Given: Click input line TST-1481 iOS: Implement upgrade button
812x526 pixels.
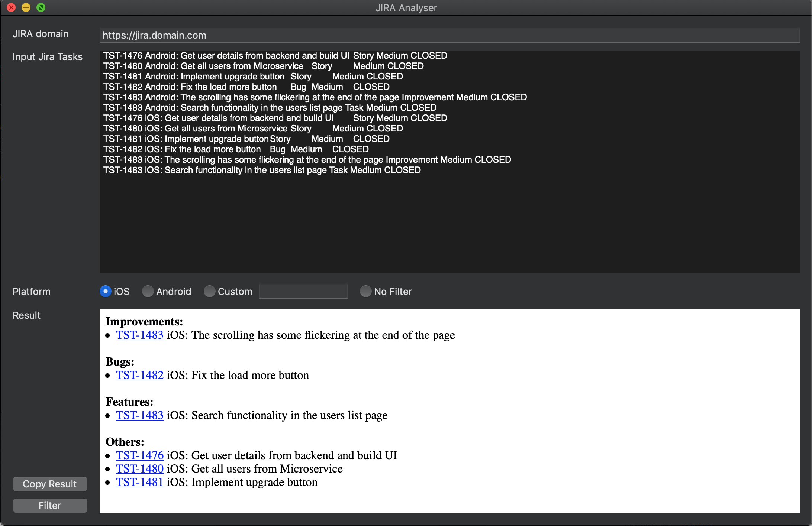Looking at the screenshot, I should coord(246,139).
